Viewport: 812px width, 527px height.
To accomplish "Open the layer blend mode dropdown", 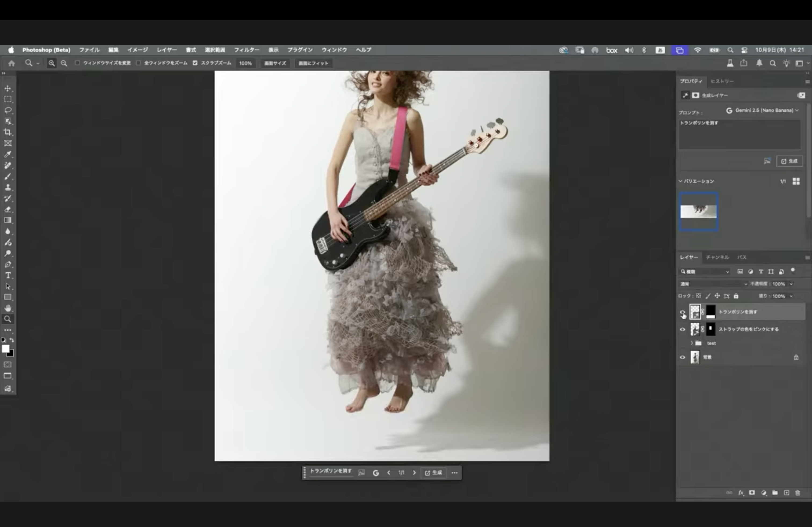I will (x=713, y=284).
